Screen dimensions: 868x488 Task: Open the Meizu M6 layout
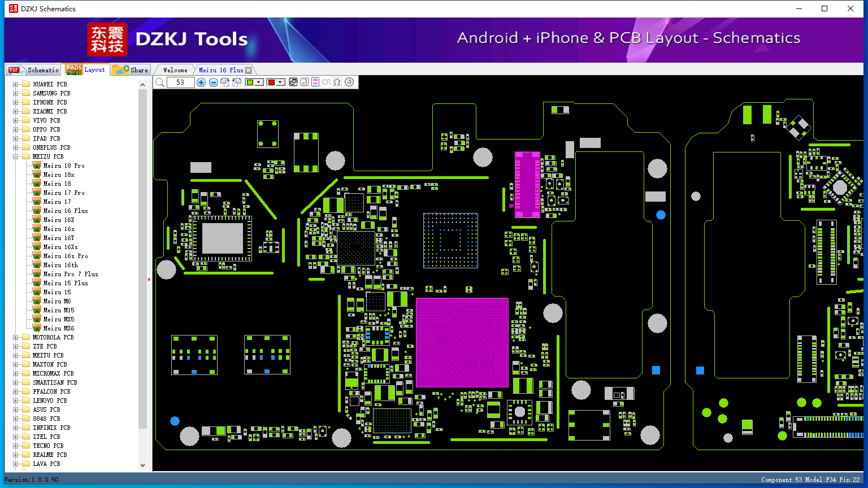pyautogui.click(x=57, y=301)
